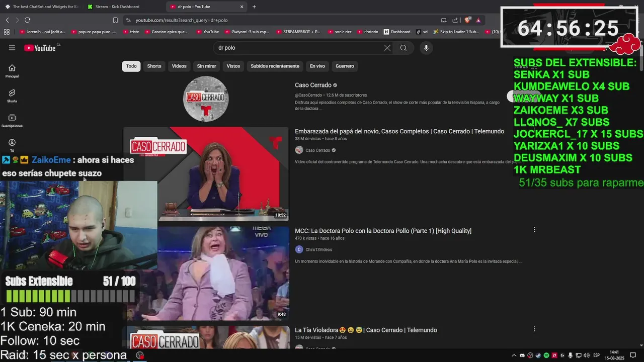Screen dimensions: 644x362
Task: Select the Subidos recientemente filter chip
Action: 275,66
